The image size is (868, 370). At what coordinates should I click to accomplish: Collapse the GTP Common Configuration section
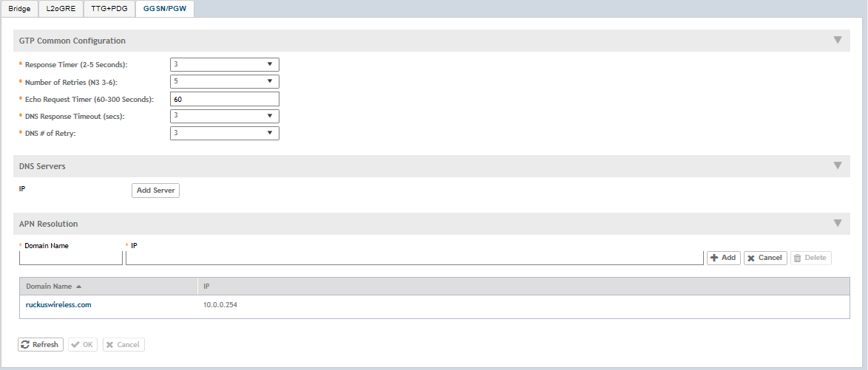(x=837, y=41)
